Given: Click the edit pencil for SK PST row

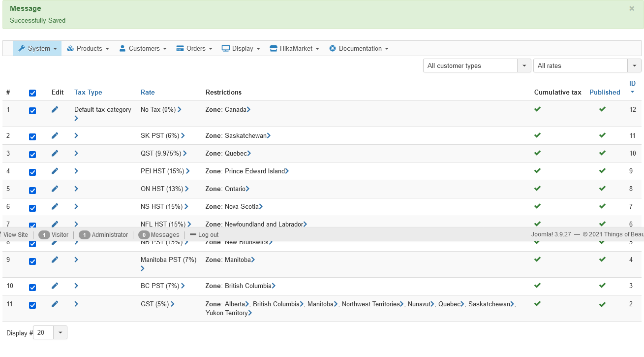Looking at the screenshot, I should [x=55, y=135].
